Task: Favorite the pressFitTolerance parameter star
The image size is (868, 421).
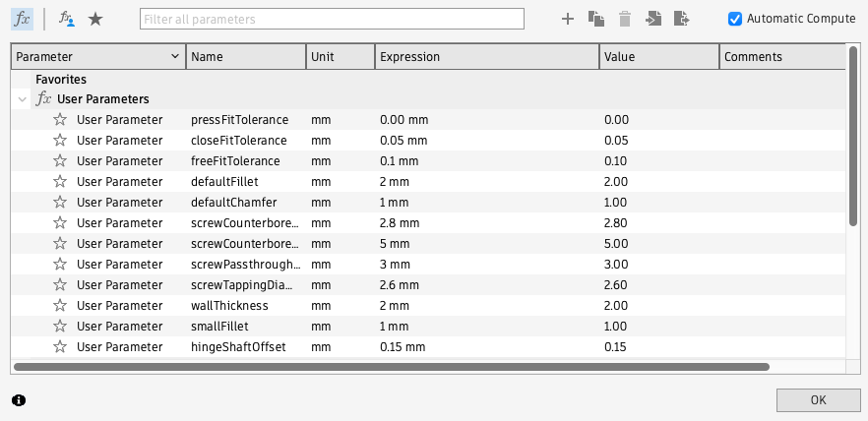Action: tap(60, 119)
